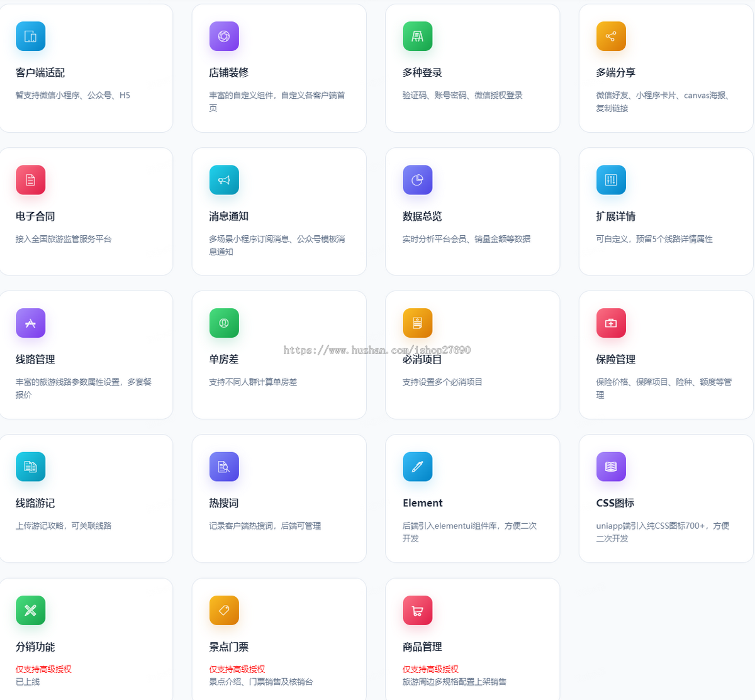Open the 扩展详情 sliders icon
755x700 pixels.
611,180
